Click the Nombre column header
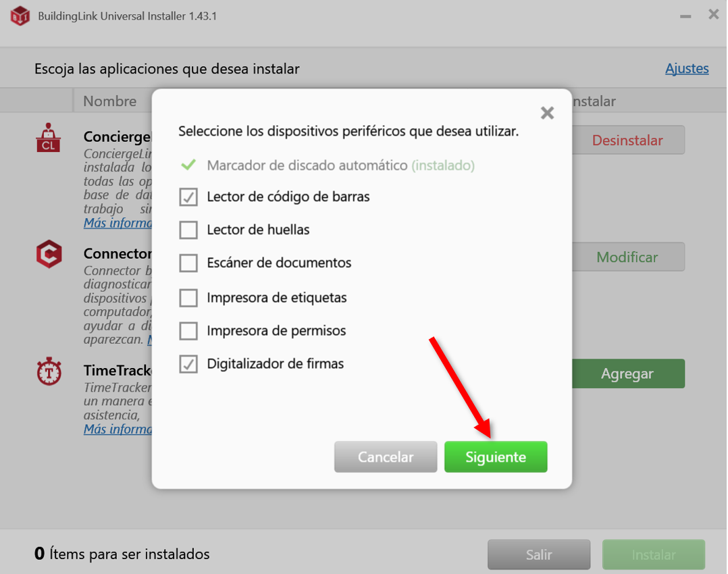Screen dimensions: 728x574 point(110,101)
